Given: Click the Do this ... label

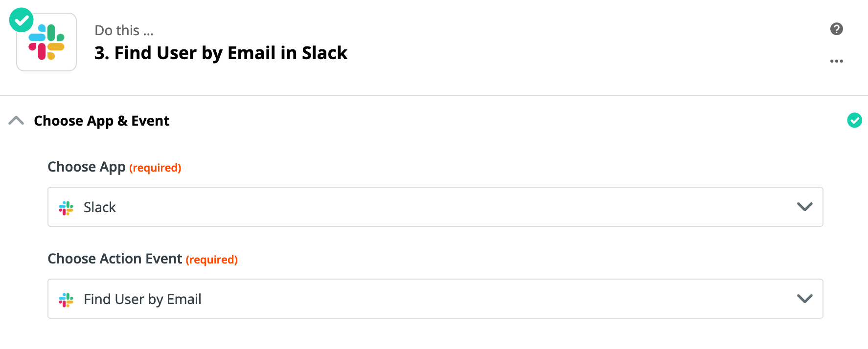Looking at the screenshot, I should [x=124, y=30].
